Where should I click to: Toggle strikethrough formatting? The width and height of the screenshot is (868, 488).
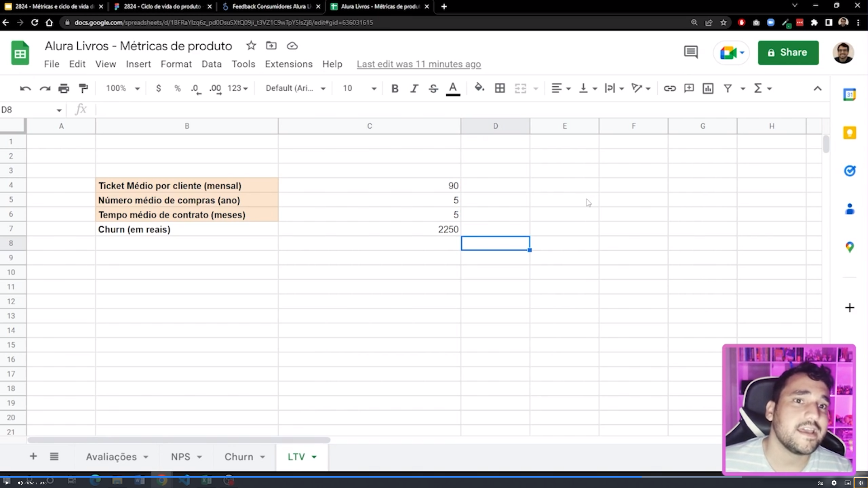pyautogui.click(x=433, y=89)
